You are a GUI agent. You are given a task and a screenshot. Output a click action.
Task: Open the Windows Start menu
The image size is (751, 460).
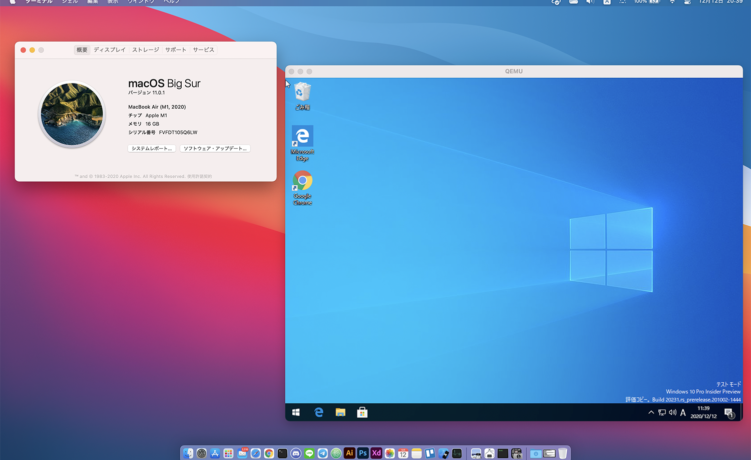[x=296, y=413]
